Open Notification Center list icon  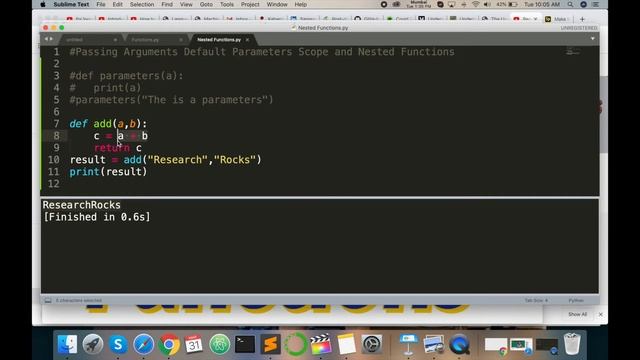tap(596, 4)
